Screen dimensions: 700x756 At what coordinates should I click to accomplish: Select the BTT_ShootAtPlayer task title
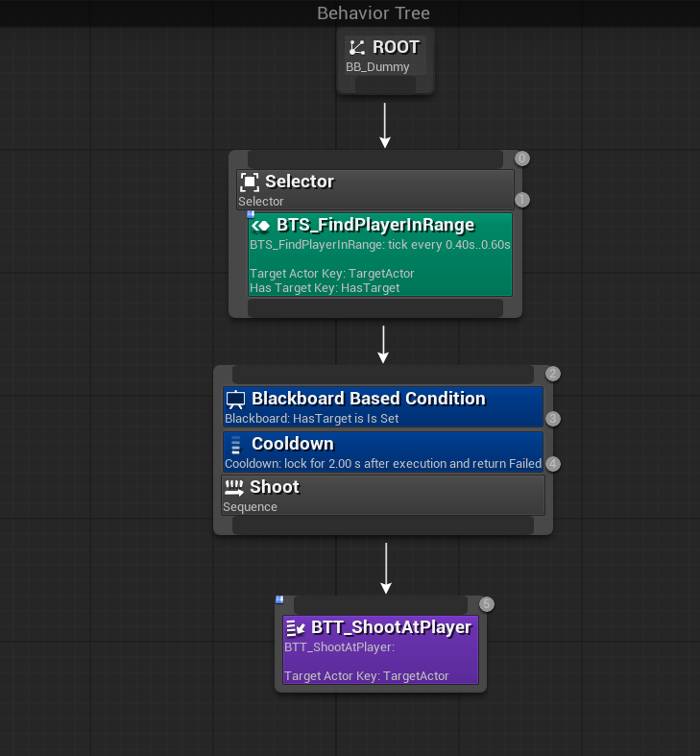[x=391, y=627]
